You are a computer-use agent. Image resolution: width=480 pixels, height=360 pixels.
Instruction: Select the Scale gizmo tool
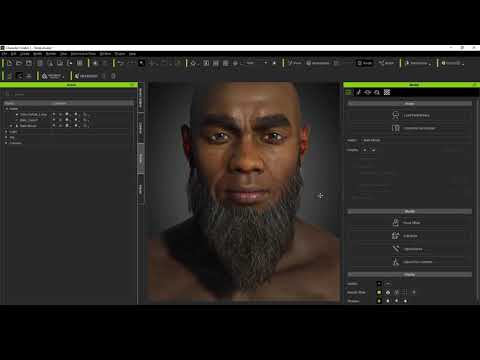(x=177, y=63)
